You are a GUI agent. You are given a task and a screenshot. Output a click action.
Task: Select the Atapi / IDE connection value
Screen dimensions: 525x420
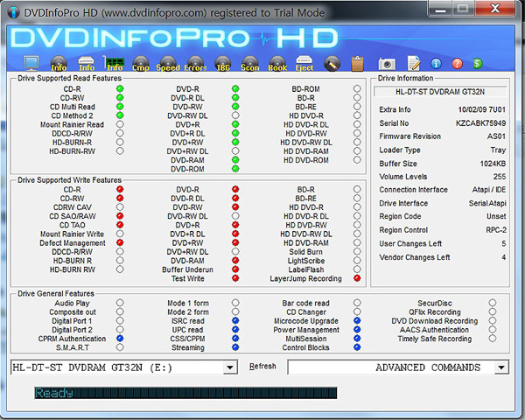pos(489,190)
